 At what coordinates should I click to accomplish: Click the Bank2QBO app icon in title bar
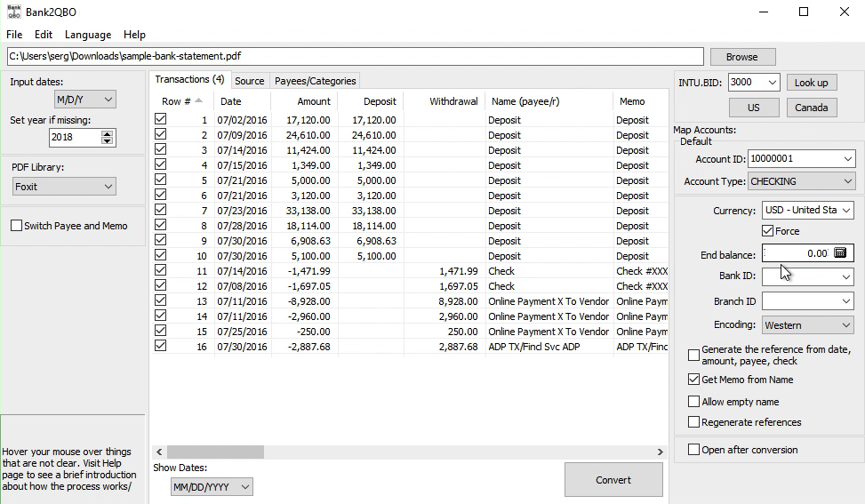[x=14, y=12]
